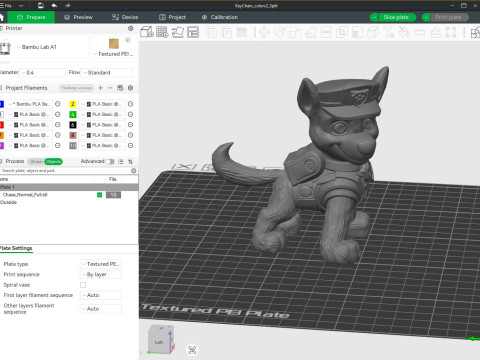Select the Rotate tool in the toolbar
The image size is (480, 360).
coord(280,32)
